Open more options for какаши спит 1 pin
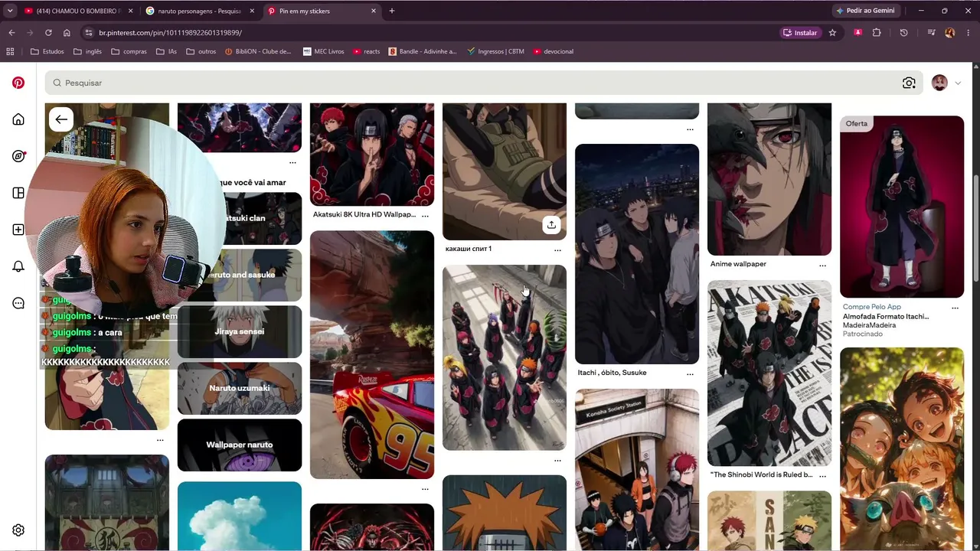 pos(557,250)
